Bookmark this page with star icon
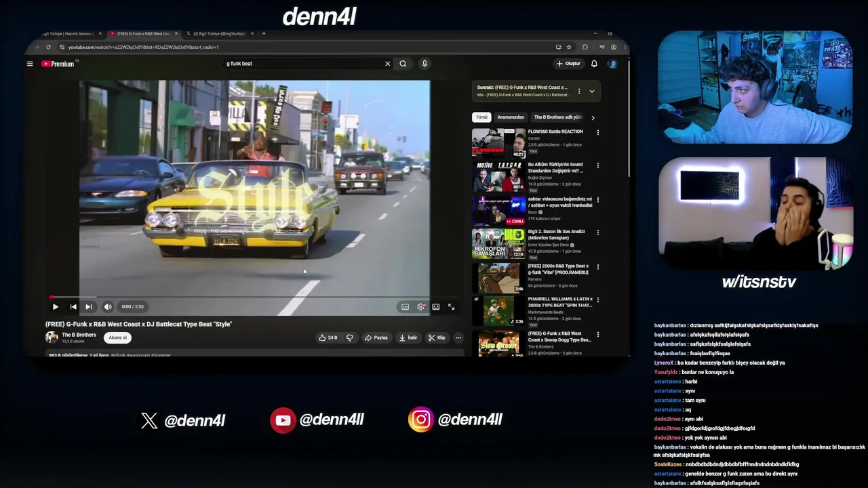The height and width of the screenshot is (488, 868). pyautogui.click(x=569, y=47)
